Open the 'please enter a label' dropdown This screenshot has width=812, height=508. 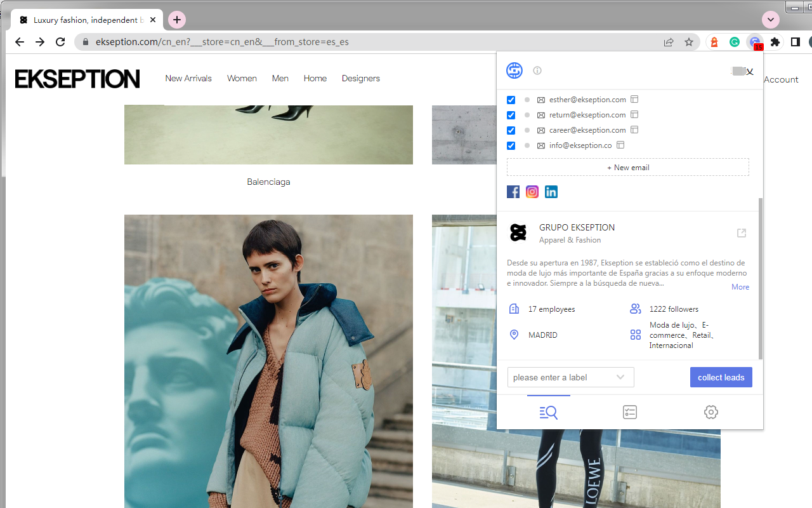click(x=570, y=377)
